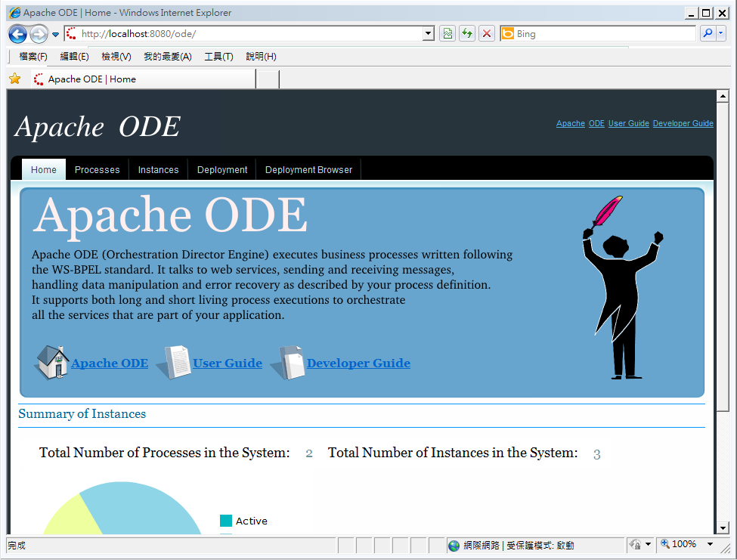
Task: Open the 檢視(V) menu
Action: click(116, 57)
